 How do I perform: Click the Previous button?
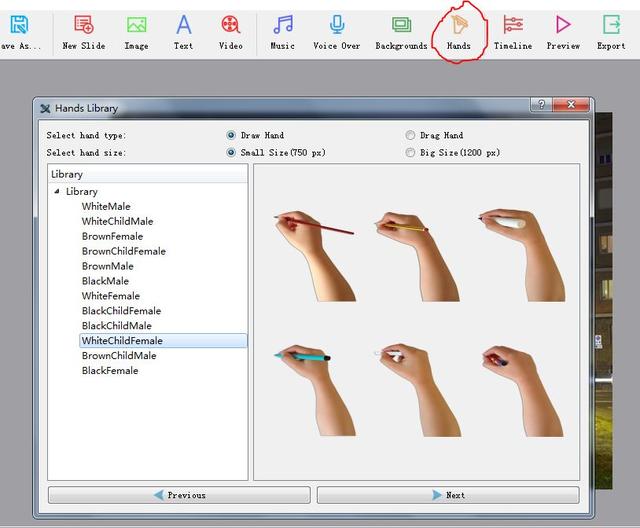[179, 495]
